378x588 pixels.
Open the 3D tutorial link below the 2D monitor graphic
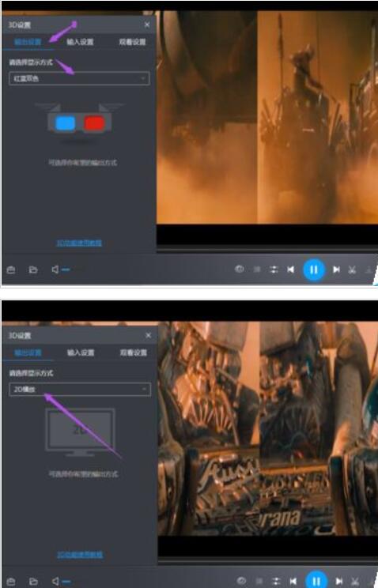(80, 555)
